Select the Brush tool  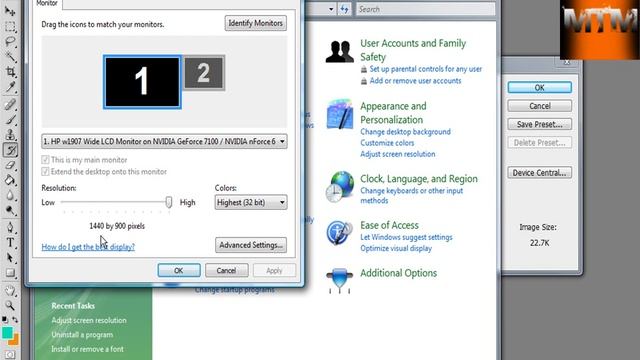pyautogui.click(x=10, y=120)
